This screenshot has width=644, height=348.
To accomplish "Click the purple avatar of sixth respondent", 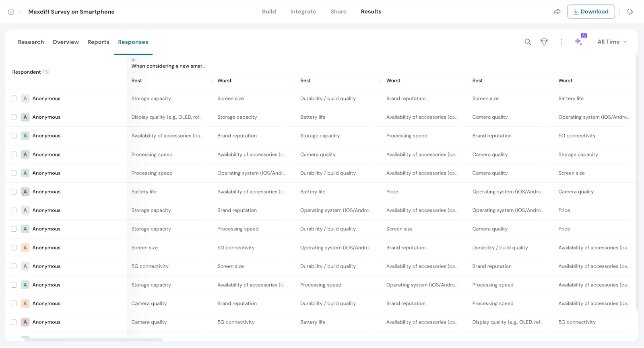I will point(25,192).
